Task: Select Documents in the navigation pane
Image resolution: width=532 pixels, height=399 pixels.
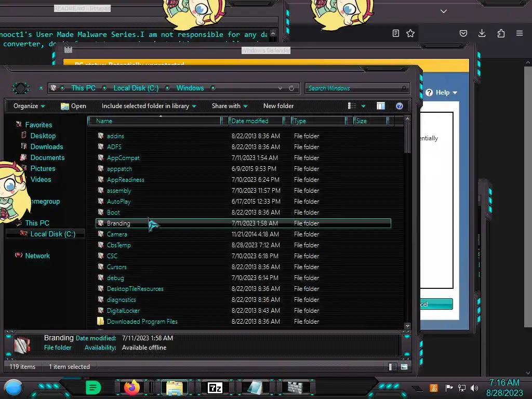Action: 47,157
